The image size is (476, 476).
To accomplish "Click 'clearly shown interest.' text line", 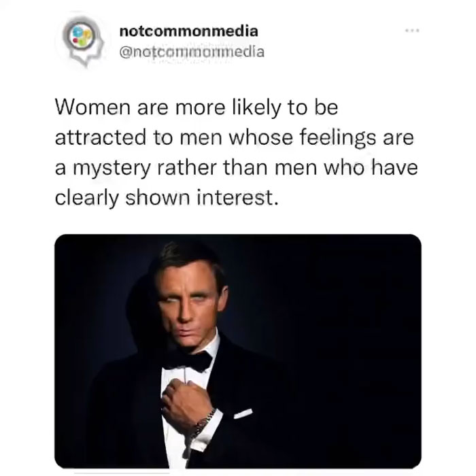I will coord(167,198).
